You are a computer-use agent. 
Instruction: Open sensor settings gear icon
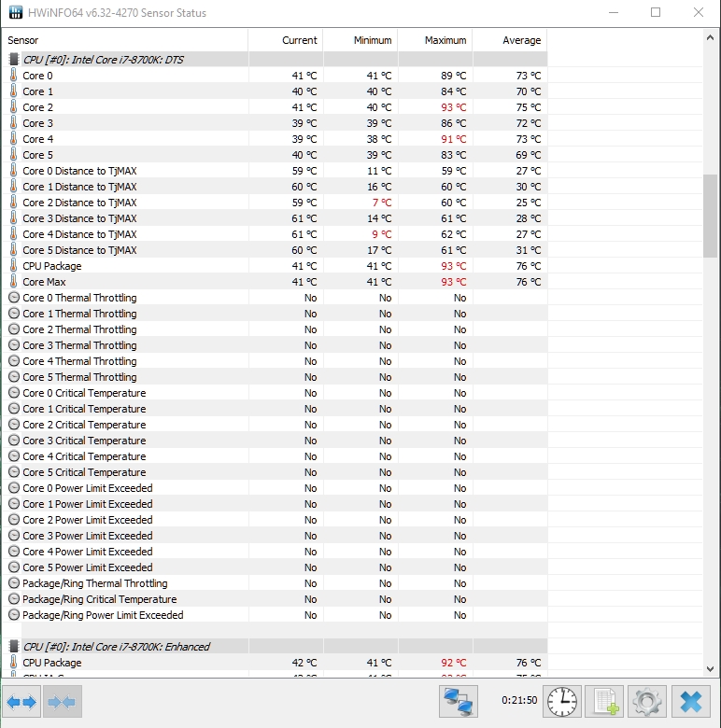coord(647,701)
